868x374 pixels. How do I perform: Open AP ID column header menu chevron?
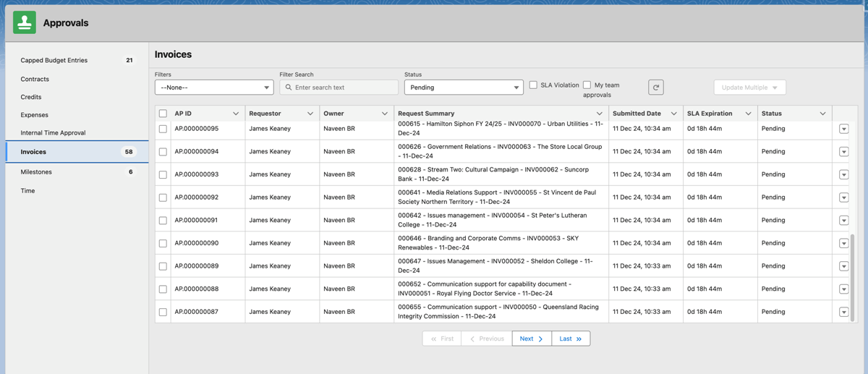coord(236,114)
